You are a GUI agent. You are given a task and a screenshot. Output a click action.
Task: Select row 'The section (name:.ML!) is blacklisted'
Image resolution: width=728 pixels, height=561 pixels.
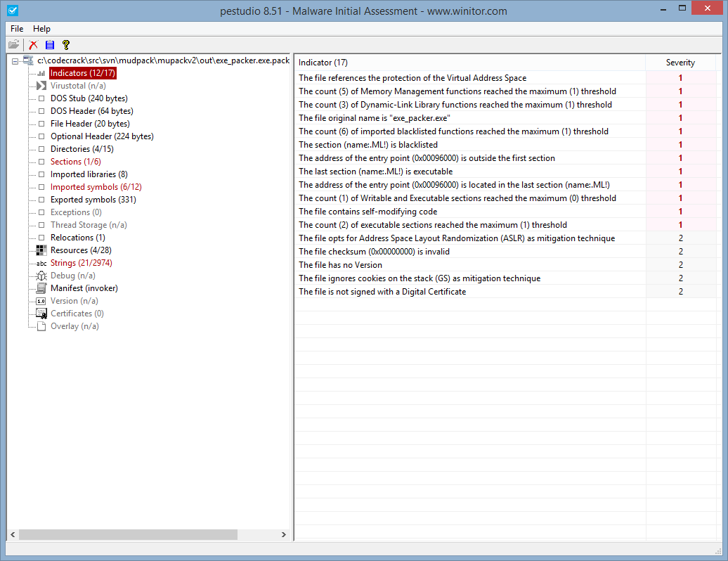click(x=505, y=145)
